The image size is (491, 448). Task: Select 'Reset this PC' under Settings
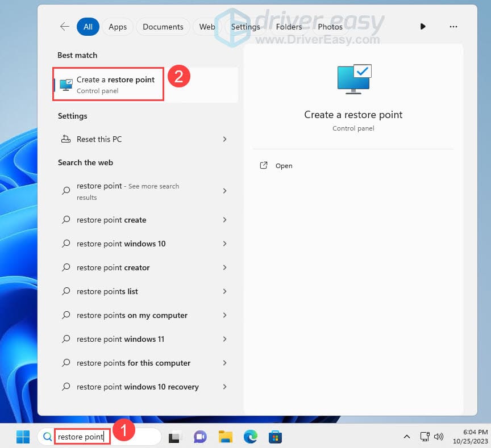point(98,139)
